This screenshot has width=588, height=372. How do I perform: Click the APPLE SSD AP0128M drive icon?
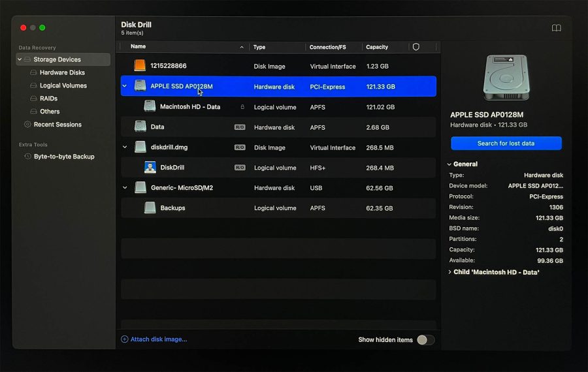coord(140,85)
